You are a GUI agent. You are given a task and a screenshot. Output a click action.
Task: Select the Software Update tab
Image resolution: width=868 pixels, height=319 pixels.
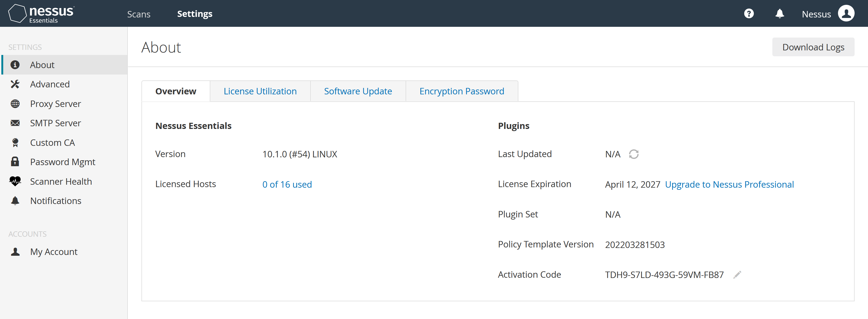pyautogui.click(x=358, y=91)
